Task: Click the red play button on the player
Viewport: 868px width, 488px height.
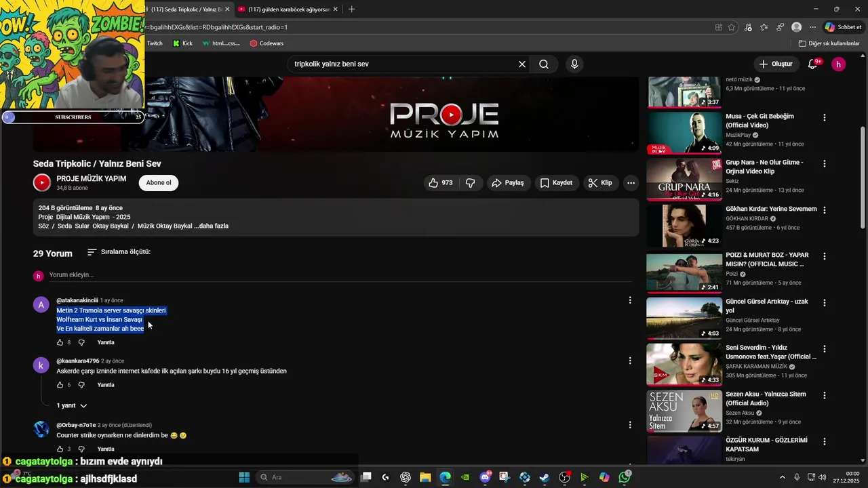Action: 450,115
